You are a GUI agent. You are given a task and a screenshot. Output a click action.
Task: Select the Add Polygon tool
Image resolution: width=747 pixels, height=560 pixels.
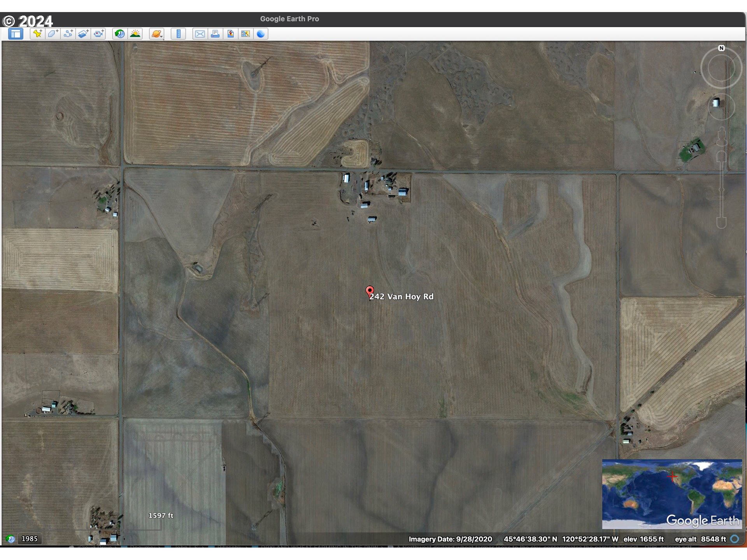point(53,34)
